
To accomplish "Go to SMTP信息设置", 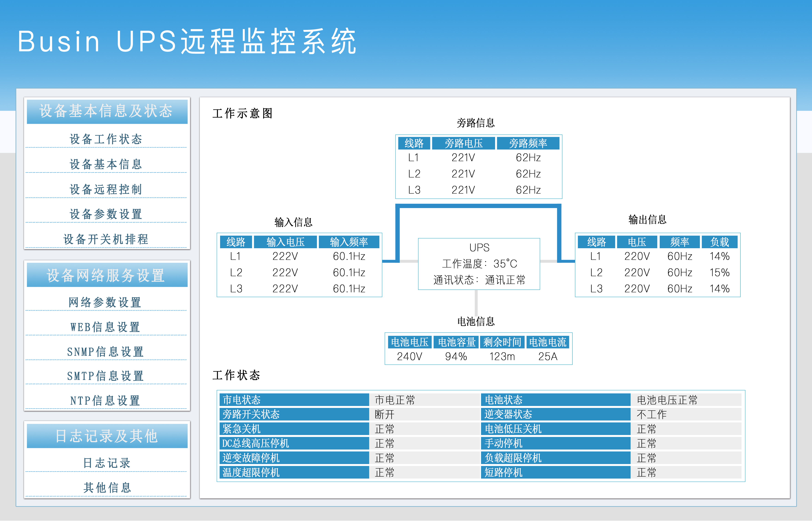I will pyautogui.click(x=105, y=376).
